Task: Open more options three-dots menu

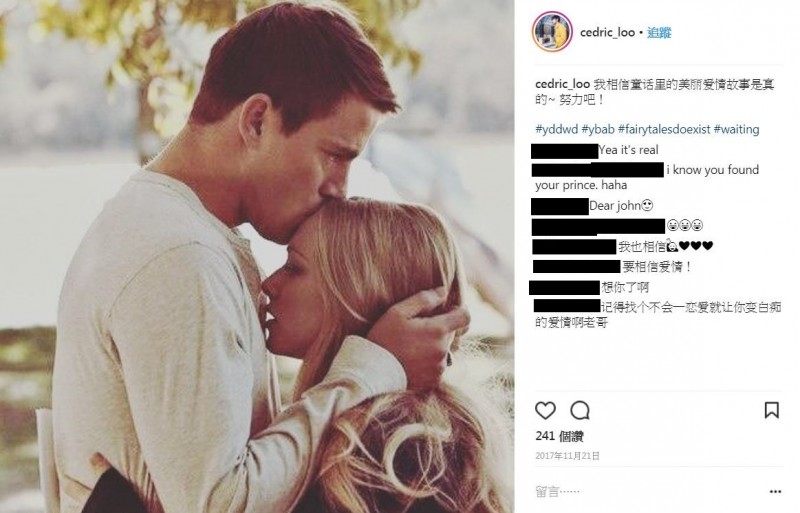Action: click(775, 492)
